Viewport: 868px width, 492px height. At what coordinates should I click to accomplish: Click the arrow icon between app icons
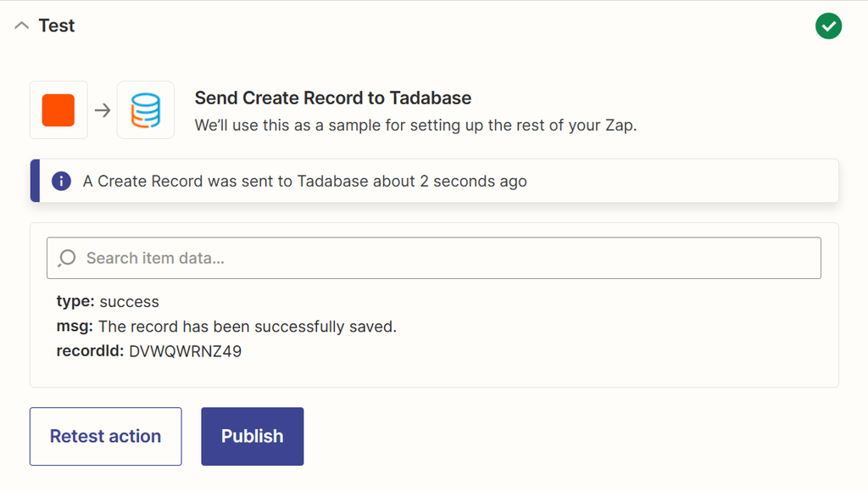point(101,109)
